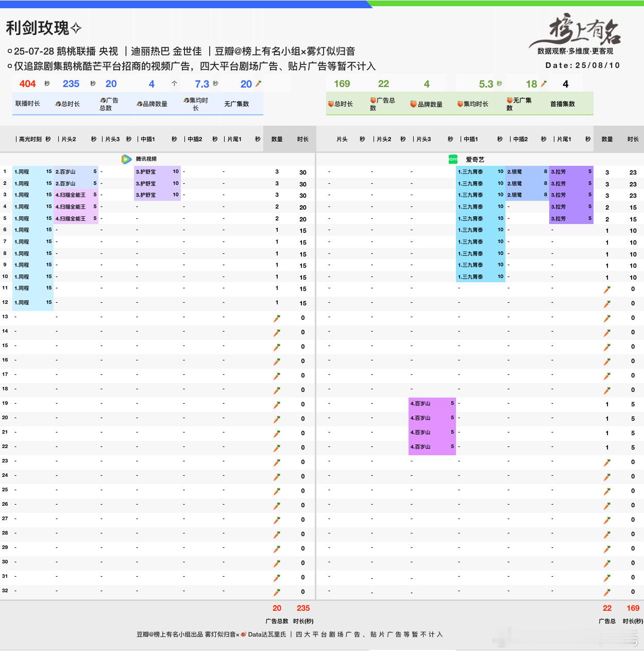Click Tencent carrot icon in row 19

(277, 405)
